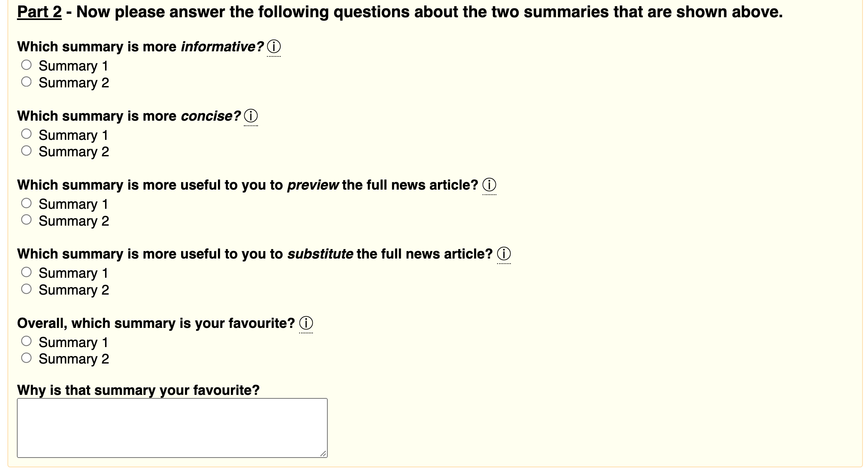
Task: Mark Summary 2 as better article substitute
Action: tap(26, 289)
